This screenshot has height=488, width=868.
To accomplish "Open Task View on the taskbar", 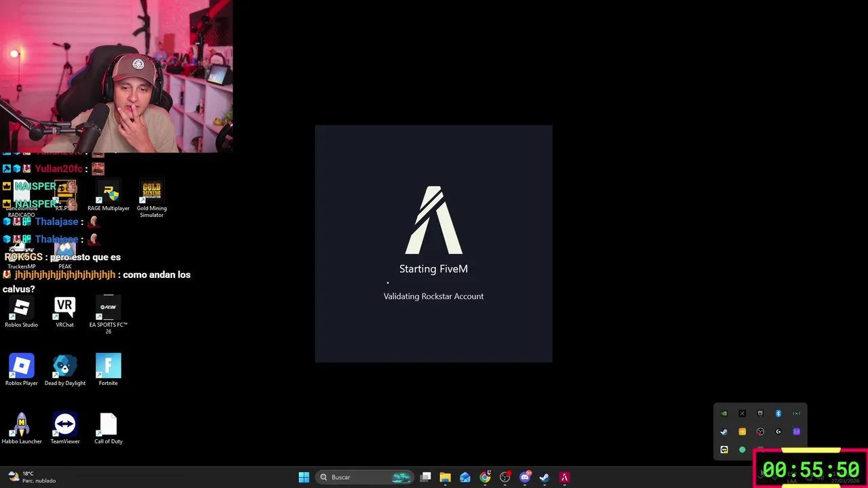I will tap(425, 477).
